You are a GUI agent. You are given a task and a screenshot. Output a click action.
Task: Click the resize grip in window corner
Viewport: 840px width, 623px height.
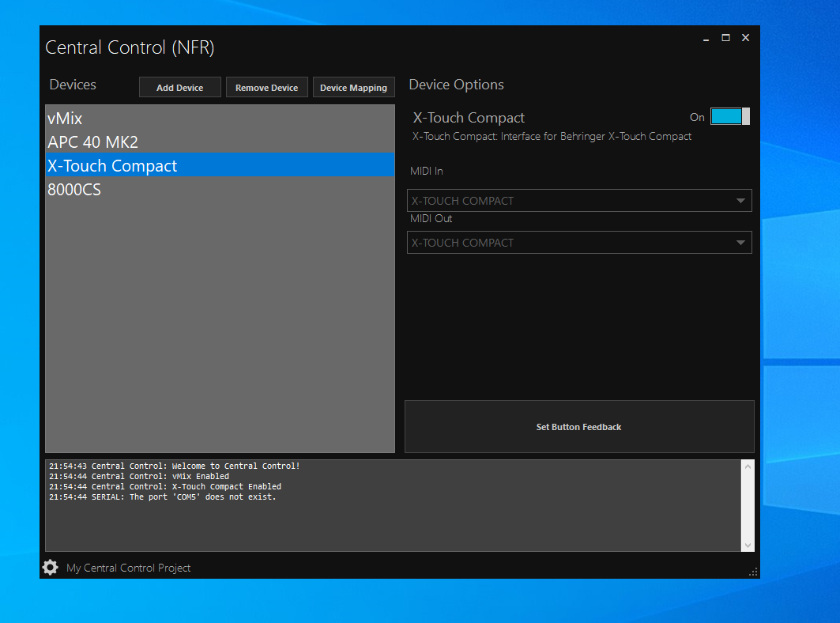tap(753, 572)
